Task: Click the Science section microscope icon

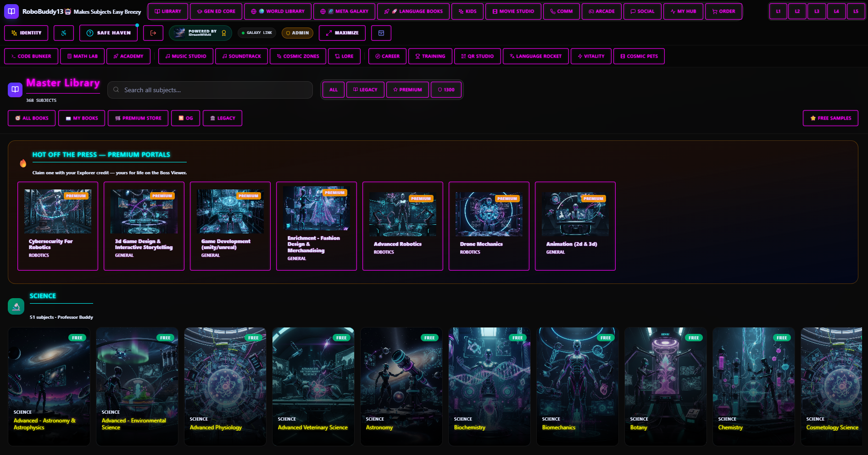Action: [x=16, y=306]
